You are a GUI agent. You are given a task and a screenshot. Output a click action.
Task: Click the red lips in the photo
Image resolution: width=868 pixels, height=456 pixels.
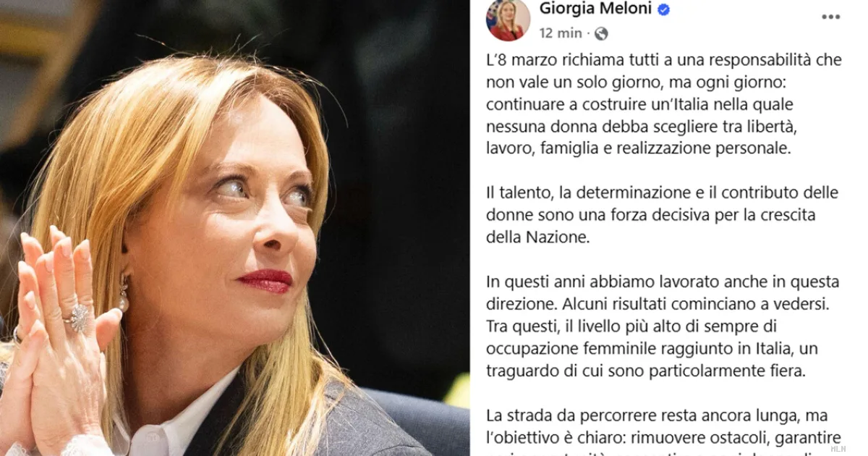click(266, 280)
